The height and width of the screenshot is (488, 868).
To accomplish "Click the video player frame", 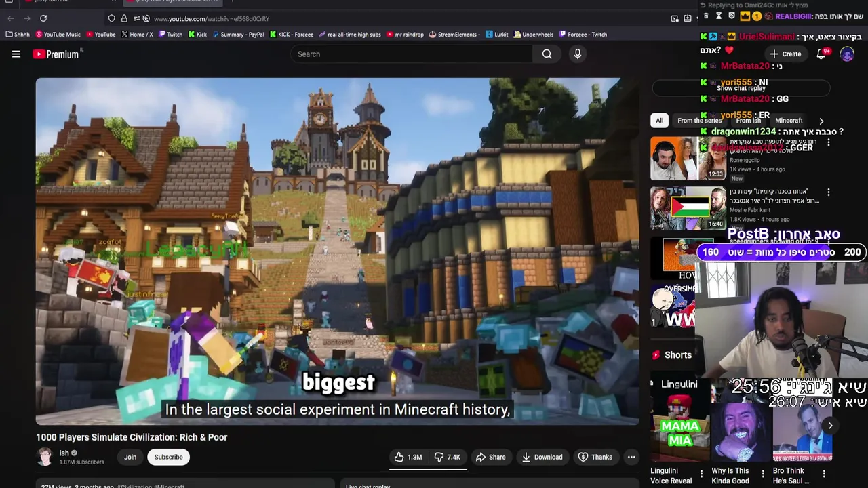I will coord(338,251).
